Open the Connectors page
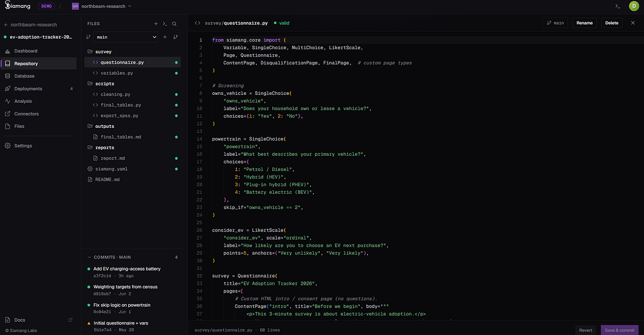Image resolution: width=644 pixels, height=335 pixels. [38, 114]
